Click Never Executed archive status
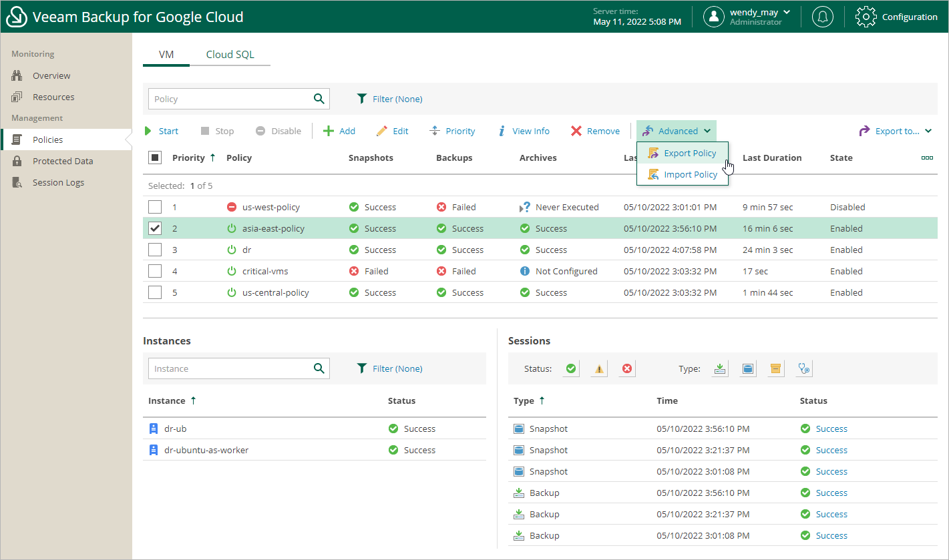949x560 pixels. pyautogui.click(x=559, y=207)
